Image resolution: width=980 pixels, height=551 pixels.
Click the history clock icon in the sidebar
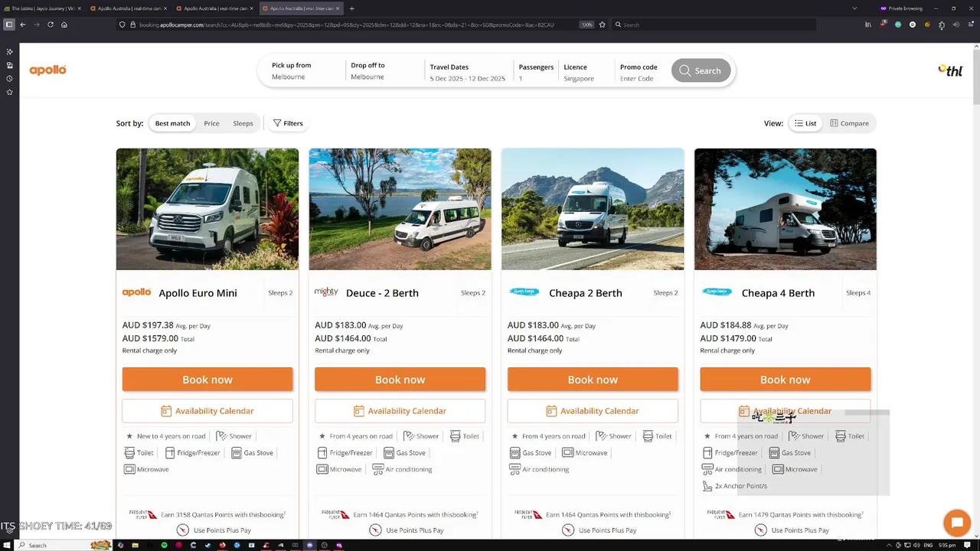tap(9, 79)
